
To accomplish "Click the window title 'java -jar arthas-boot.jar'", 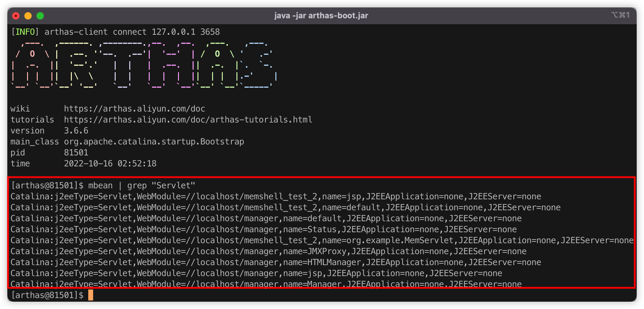I will (x=321, y=16).
